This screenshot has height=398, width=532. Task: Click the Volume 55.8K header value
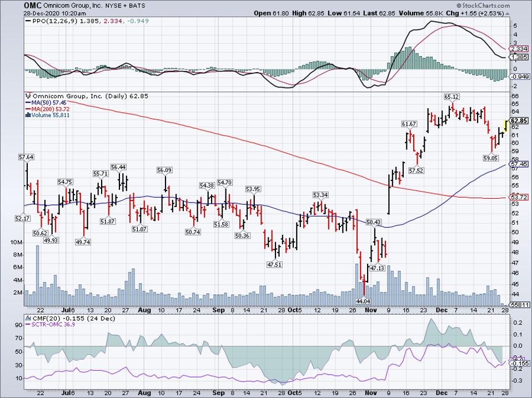421,13
